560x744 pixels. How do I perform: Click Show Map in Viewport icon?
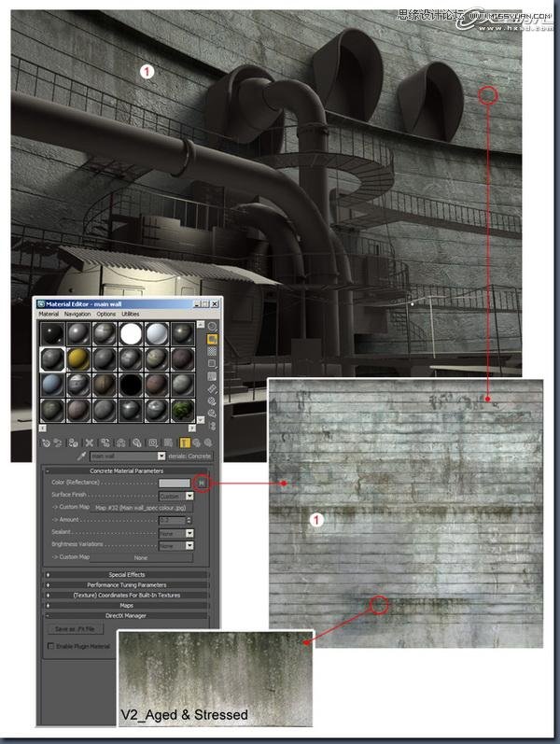coord(168,442)
